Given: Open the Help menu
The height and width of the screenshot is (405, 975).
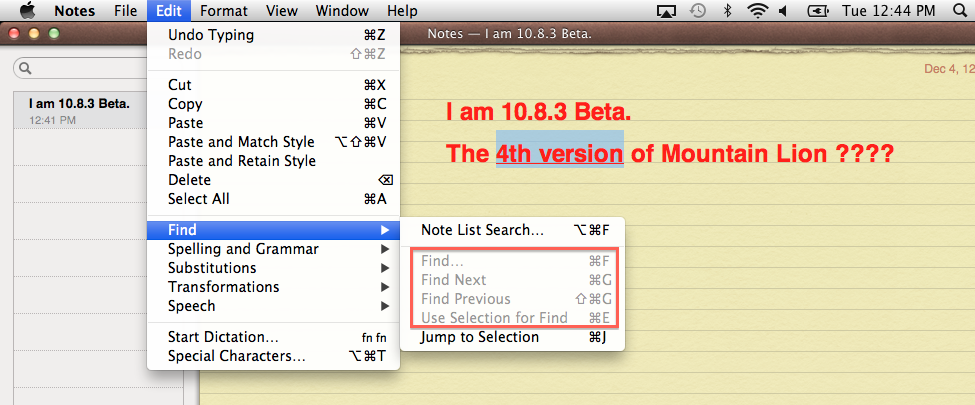Looking at the screenshot, I should (x=402, y=11).
